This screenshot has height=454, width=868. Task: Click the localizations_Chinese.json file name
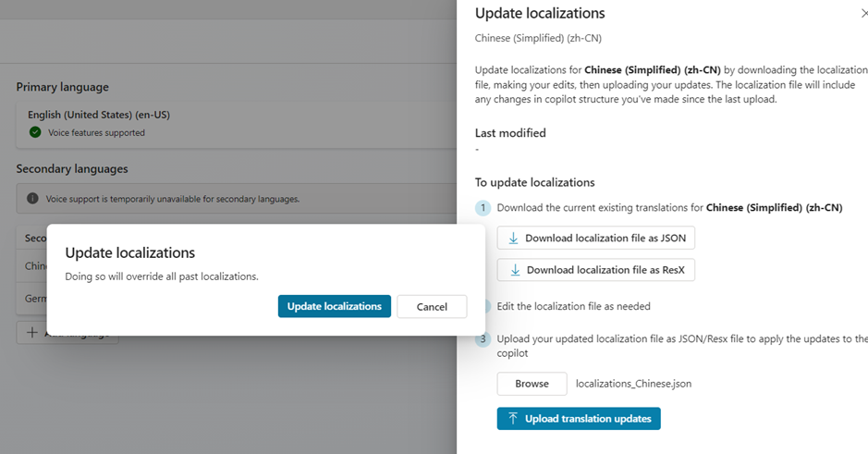(633, 384)
